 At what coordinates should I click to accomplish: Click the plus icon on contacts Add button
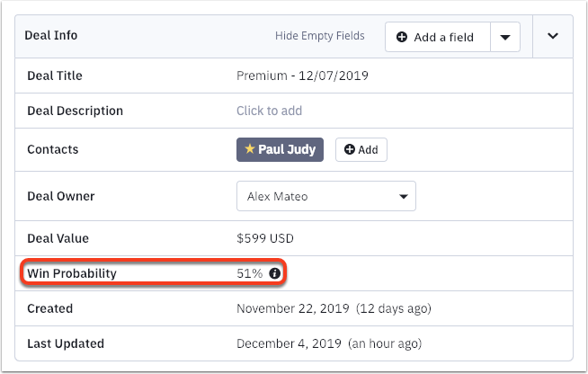tap(349, 150)
